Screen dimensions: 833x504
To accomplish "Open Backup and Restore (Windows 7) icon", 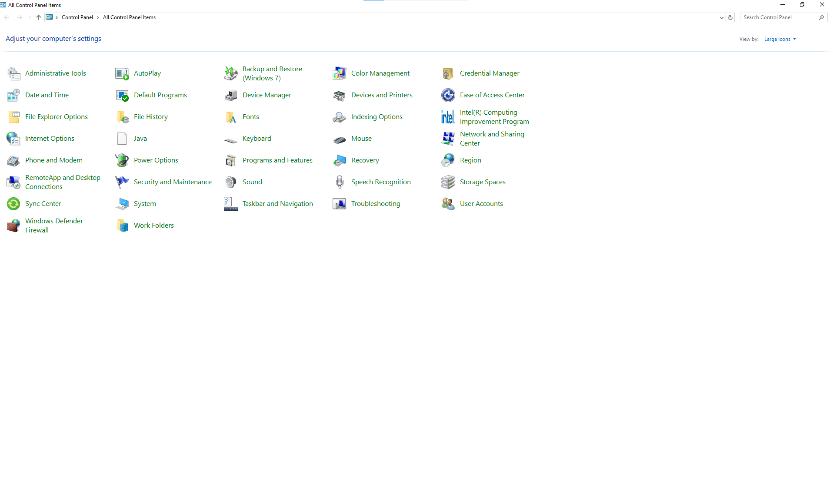I will [231, 73].
